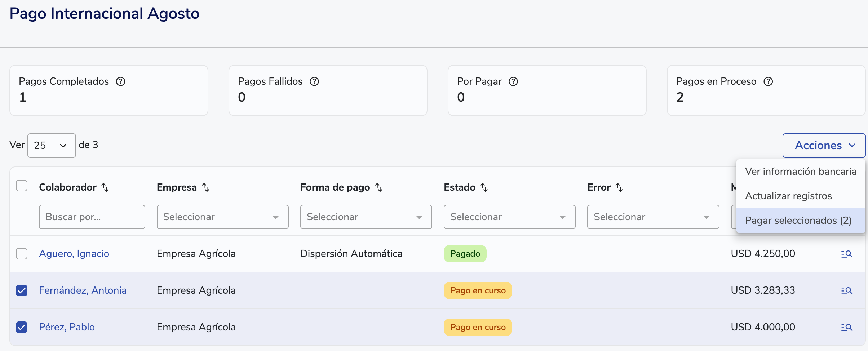Click the Por Pagar help icon
Image resolution: width=868 pixels, height=351 pixels.
pos(513,81)
